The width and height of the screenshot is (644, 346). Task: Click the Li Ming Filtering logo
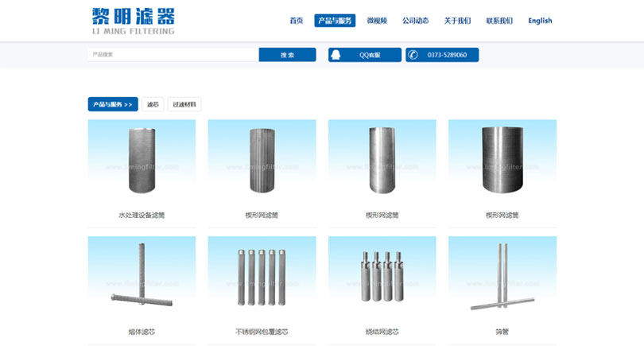pos(133,21)
